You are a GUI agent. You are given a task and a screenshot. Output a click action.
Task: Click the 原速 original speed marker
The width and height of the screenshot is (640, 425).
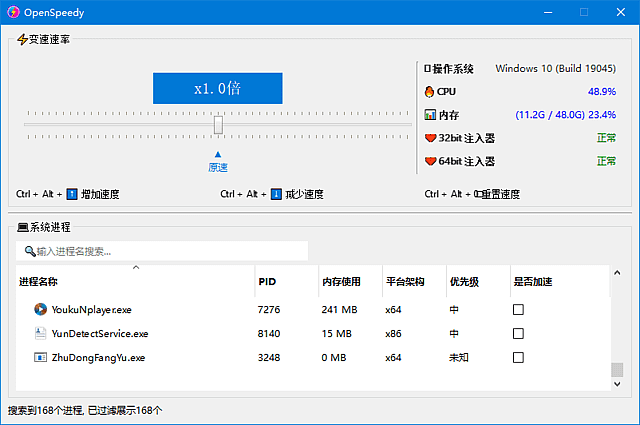point(218,163)
